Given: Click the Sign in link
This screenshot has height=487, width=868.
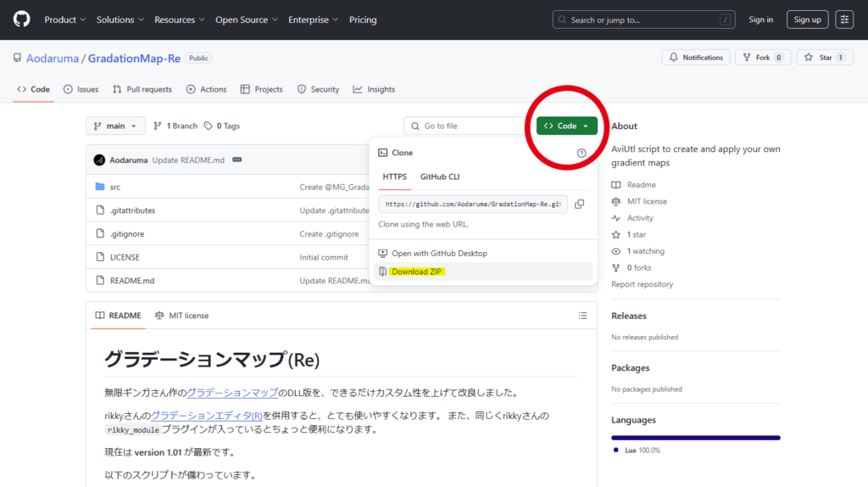Looking at the screenshot, I should (x=760, y=20).
